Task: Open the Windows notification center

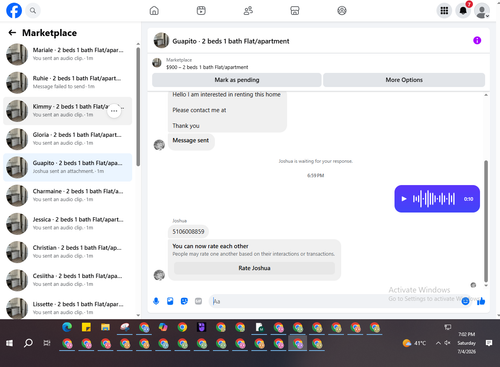Action: click(489, 343)
